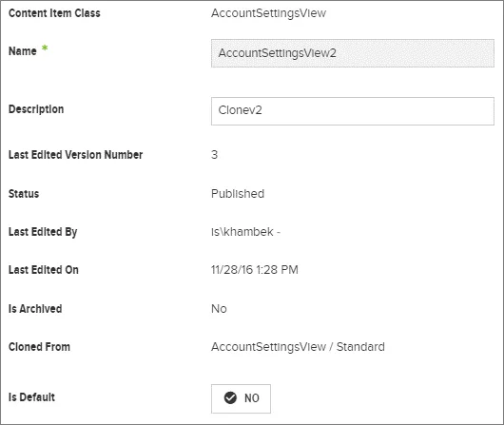Click the checkmark icon in Is Default
Viewport: 504px width, 425px height.
[x=230, y=398]
